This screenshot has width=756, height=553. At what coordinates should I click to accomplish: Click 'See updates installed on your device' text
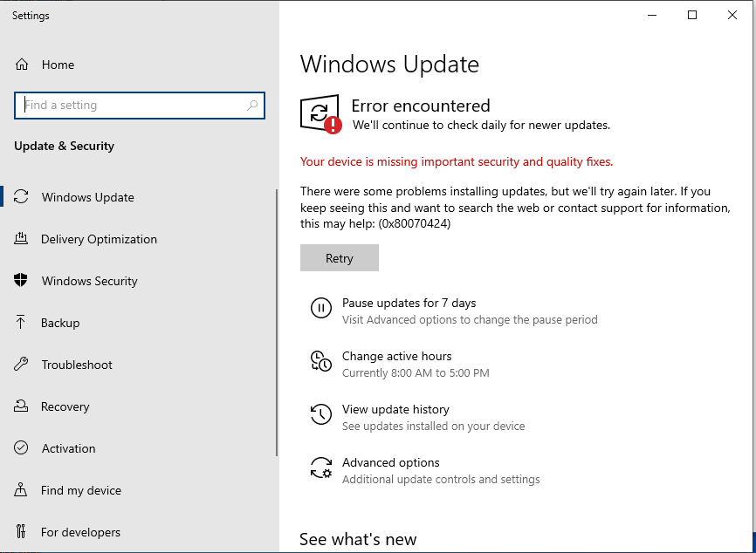pos(434,427)
